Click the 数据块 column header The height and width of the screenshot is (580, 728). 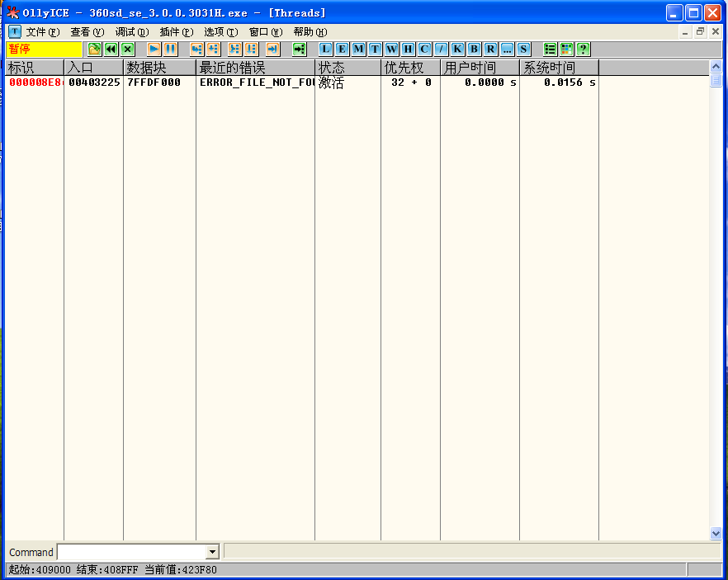click(x=160, y=68)
